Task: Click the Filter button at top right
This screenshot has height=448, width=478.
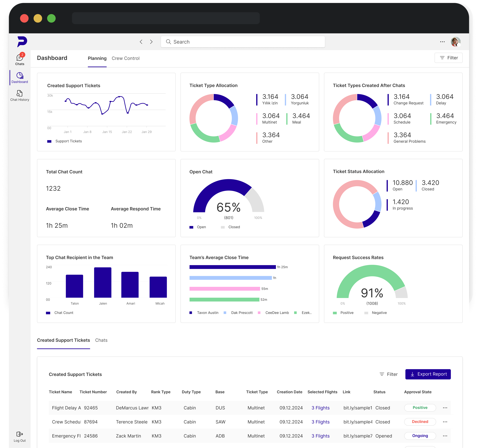Action: [448, 58]
